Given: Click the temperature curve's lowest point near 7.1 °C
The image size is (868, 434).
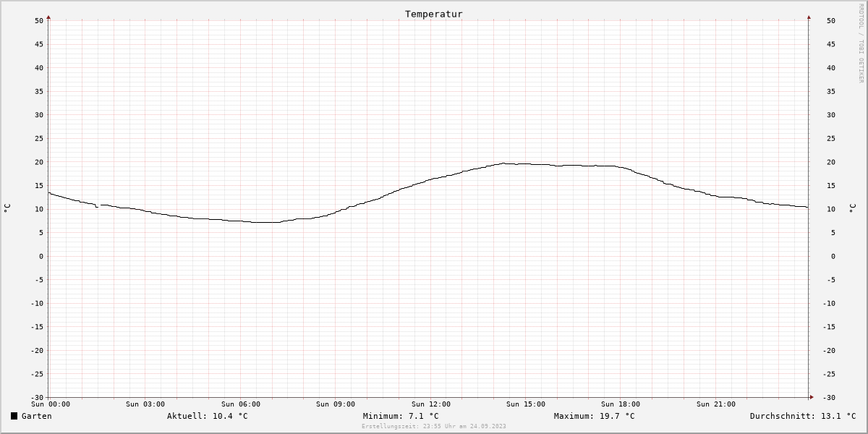Looking at the screenshot, I should (266, 222).
